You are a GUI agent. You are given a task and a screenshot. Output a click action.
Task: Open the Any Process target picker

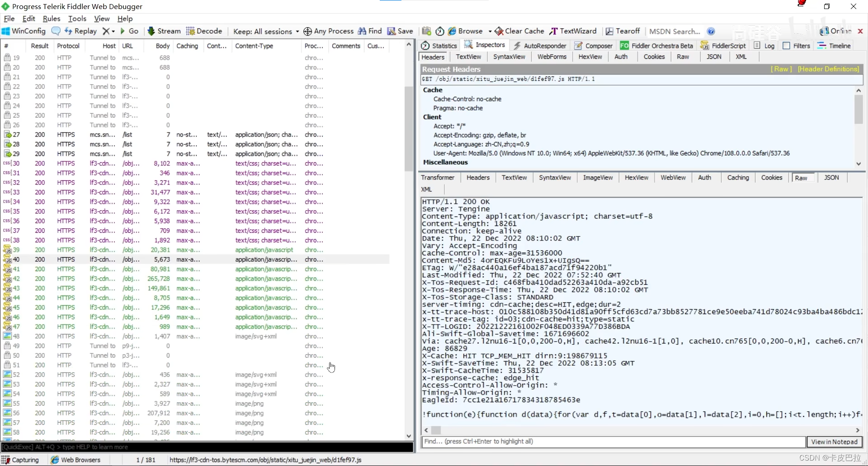pos(328,31)
